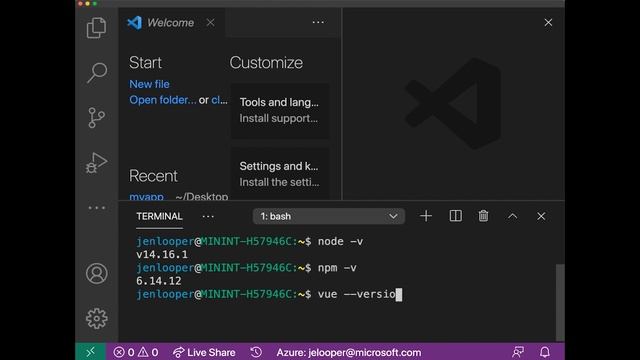The image size is (640, 360).
Task: Open the Explorer view in activity bar
Action: tap(97, 28)
